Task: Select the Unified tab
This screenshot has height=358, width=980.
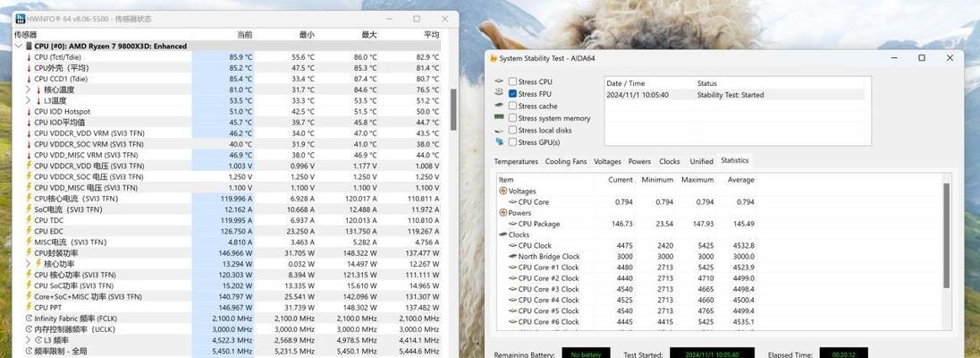Action: pyautogui.click(x=701, y=161)
